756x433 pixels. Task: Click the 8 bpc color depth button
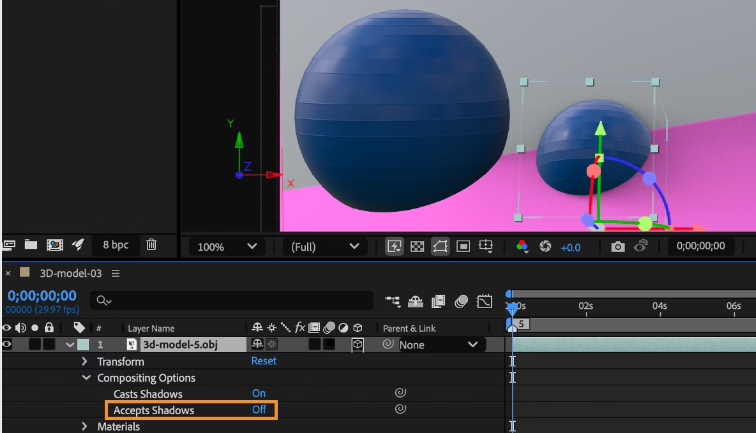pyautogui.click(x=115, y=244)
